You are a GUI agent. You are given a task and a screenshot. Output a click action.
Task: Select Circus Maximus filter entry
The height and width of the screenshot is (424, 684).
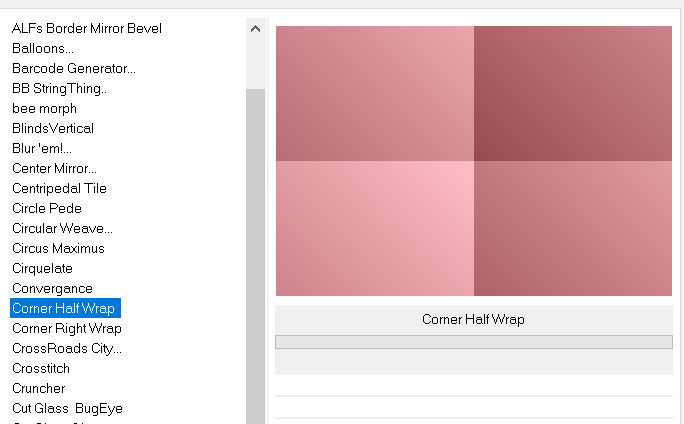[58, 248]
